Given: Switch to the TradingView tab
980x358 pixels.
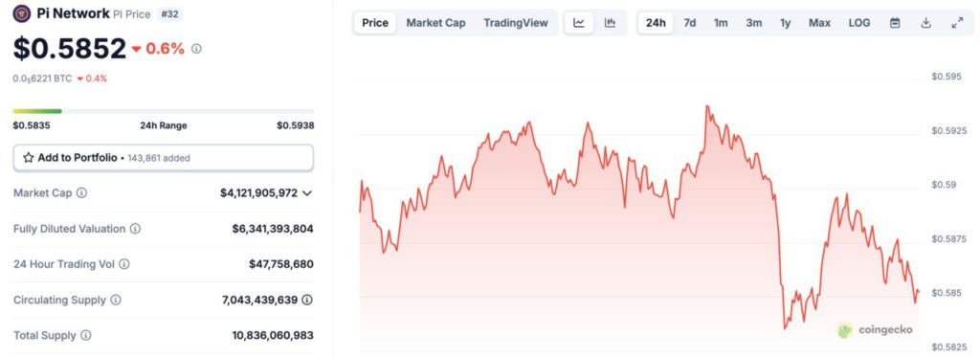Looking at the screenshot, I should pyautogui.click(x=516, y=23).
